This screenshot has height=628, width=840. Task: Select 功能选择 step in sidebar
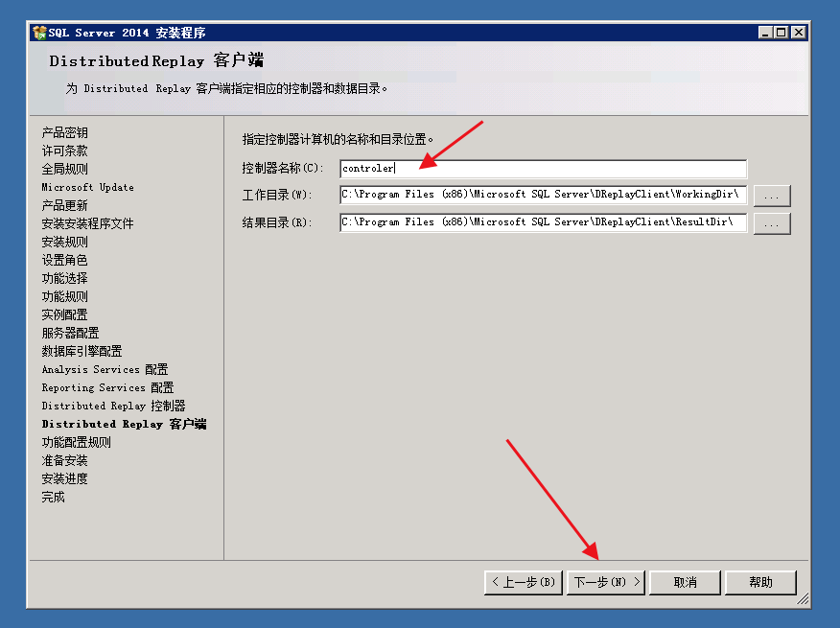click(64, 278)
